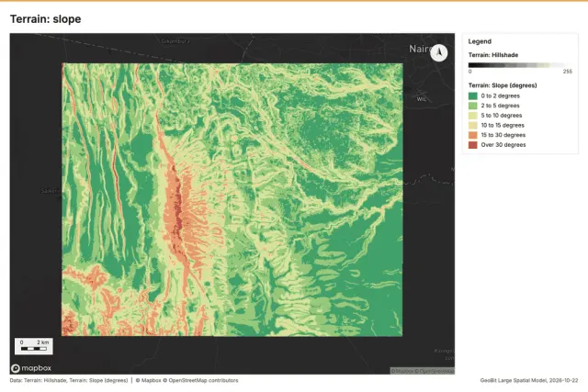The image size is (588, 392).
Task: Click the 2 km scale bar
Action: click(34, 346)
